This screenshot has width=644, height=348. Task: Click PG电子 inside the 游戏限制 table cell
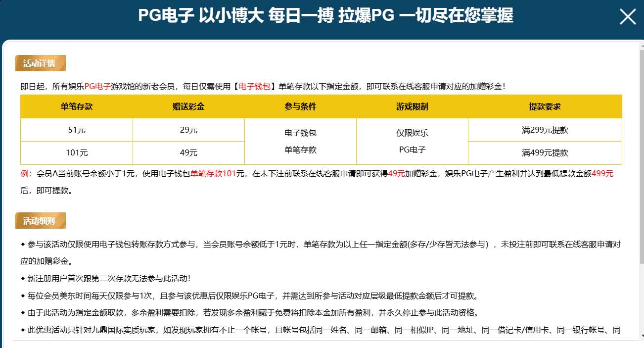412,149
